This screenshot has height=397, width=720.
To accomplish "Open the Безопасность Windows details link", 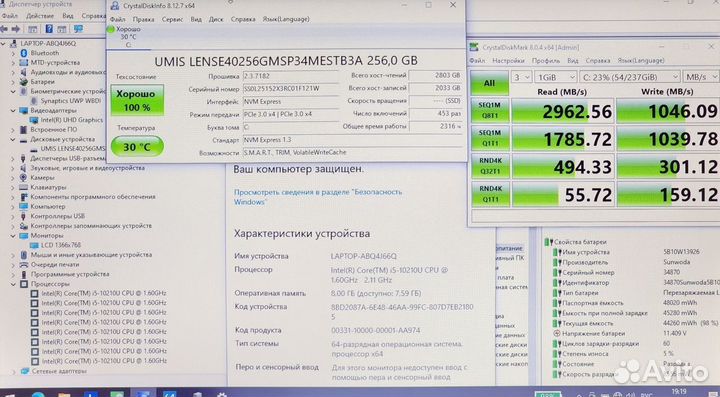I will [x=318, y=197].
